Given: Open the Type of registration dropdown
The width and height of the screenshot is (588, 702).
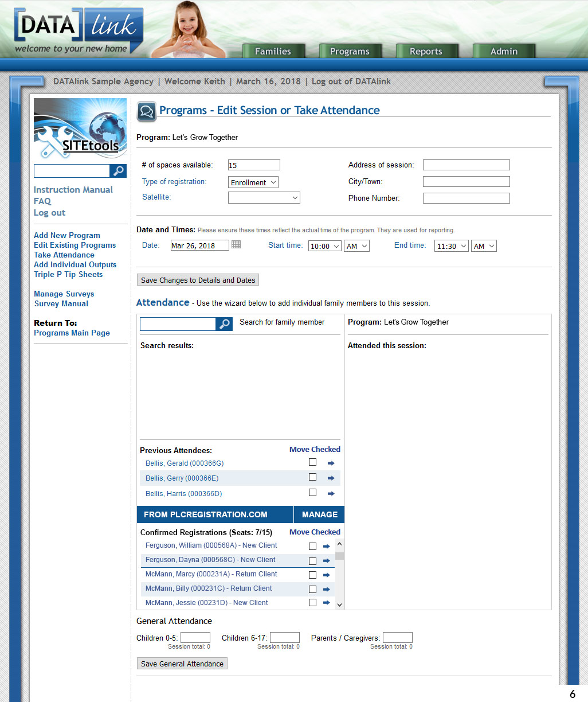Looking at the screenshot, I should (x=253, y=182).
